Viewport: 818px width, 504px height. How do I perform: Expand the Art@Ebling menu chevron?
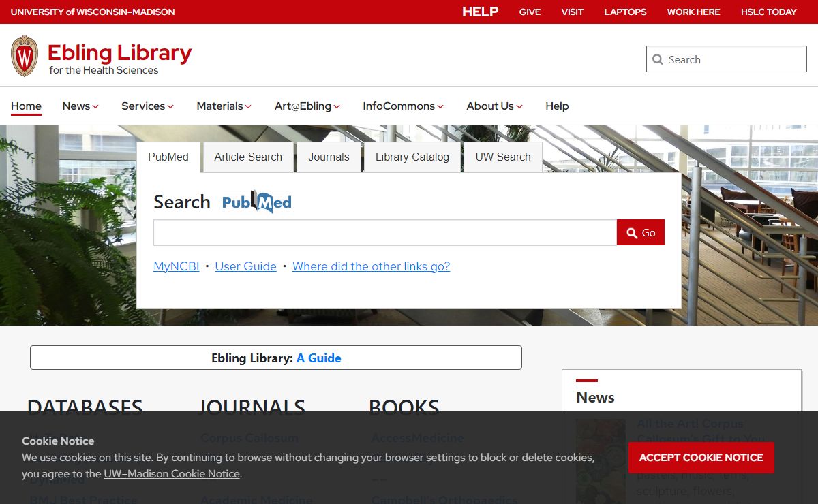pyautogui.click(x=337, y=107)
